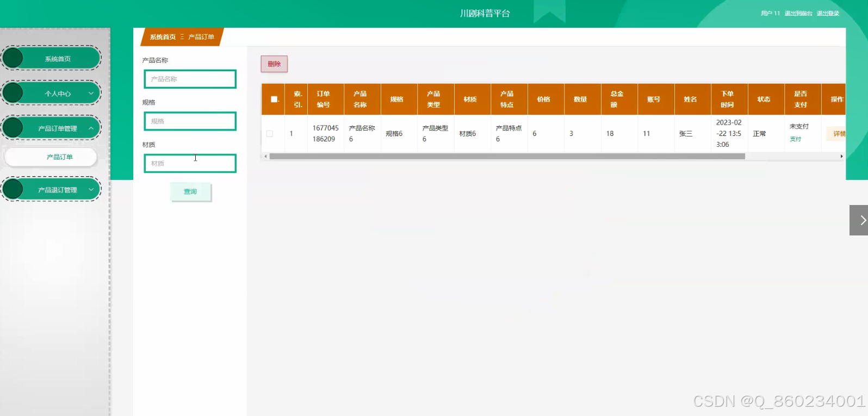Image resolution: width=868 pixels, height=416 pixels.
Task: Click the dark circle icon beside 系统首页
Action: point(13,58)
